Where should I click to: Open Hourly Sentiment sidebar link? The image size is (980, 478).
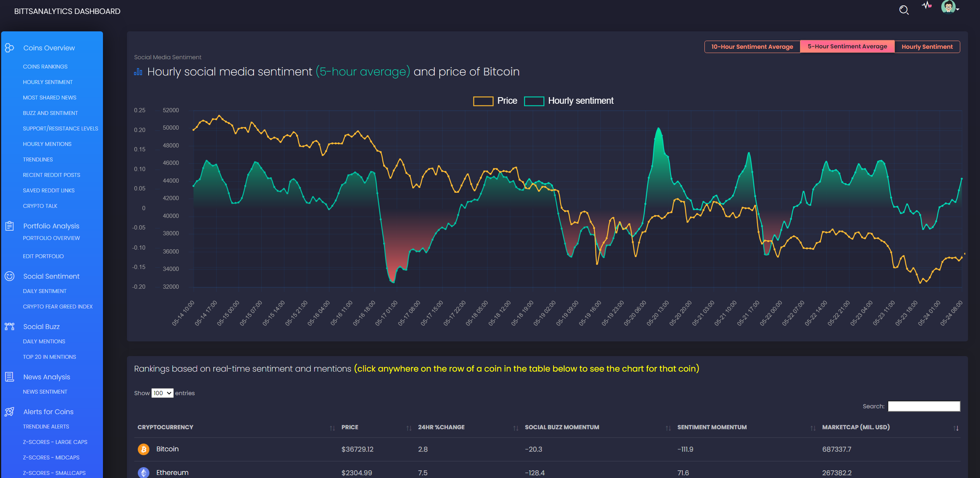(48, 82)
